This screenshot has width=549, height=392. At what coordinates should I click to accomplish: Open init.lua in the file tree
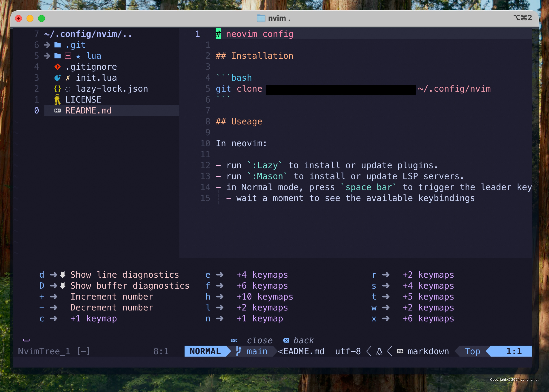(96, 78)
